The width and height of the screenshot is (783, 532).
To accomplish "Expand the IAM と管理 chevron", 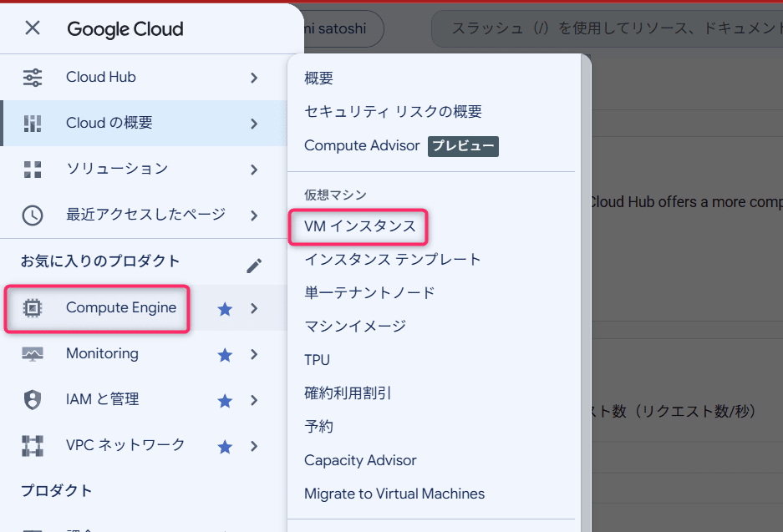I will [x=254, y=400].
